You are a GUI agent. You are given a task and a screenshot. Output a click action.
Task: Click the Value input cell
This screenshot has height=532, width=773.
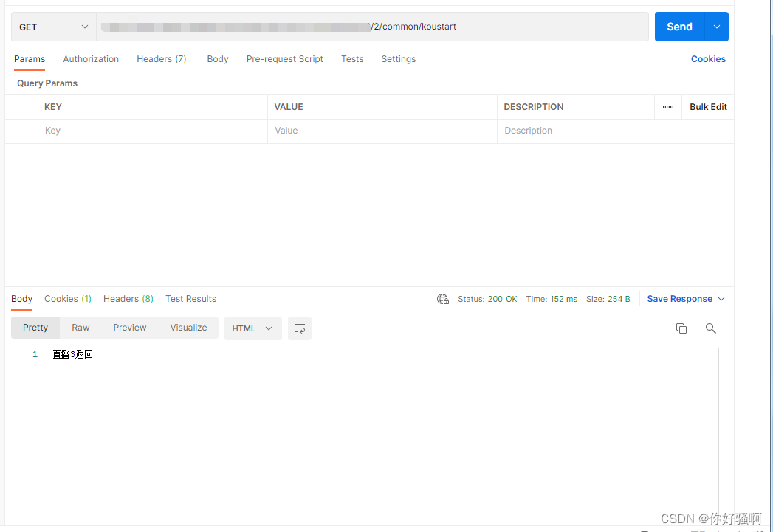[x=382, y=131]
